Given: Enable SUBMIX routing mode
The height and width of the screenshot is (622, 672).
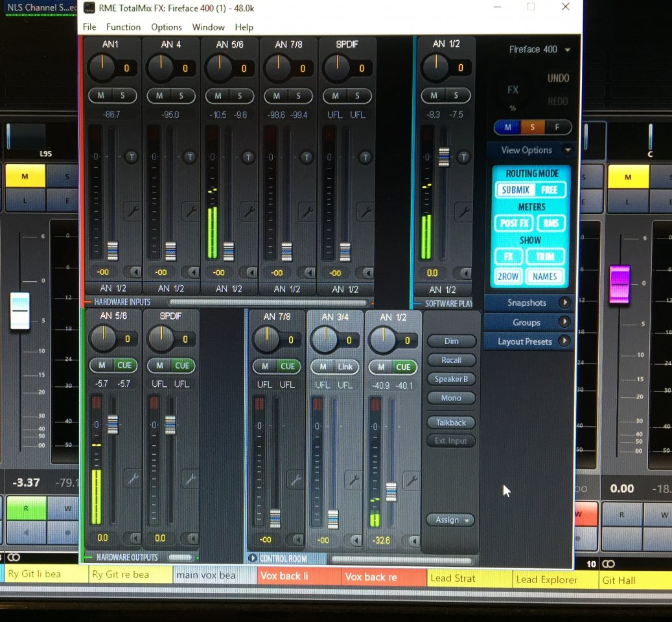Looking at the screenshot, I should coord(515,190).
